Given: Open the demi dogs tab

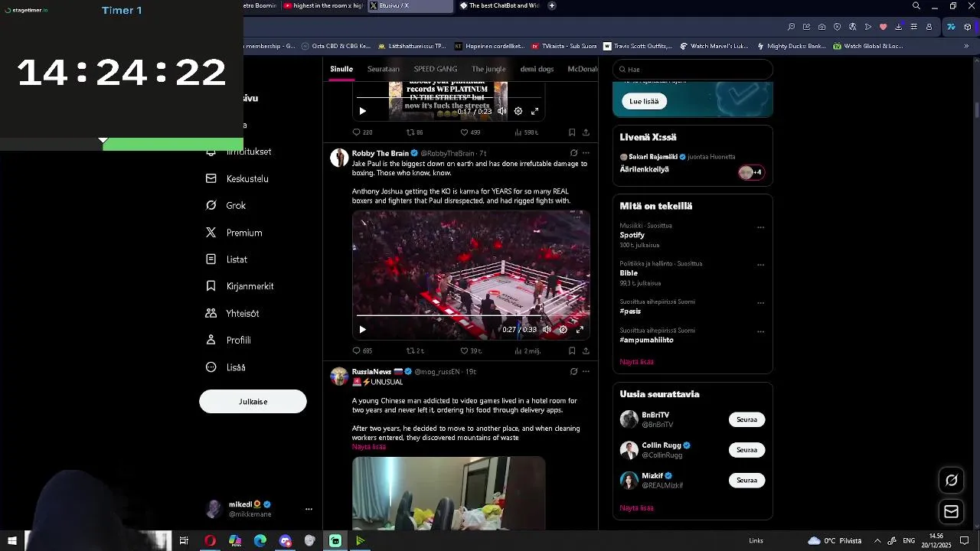Looking at the screenshot, I should point(537,69).
